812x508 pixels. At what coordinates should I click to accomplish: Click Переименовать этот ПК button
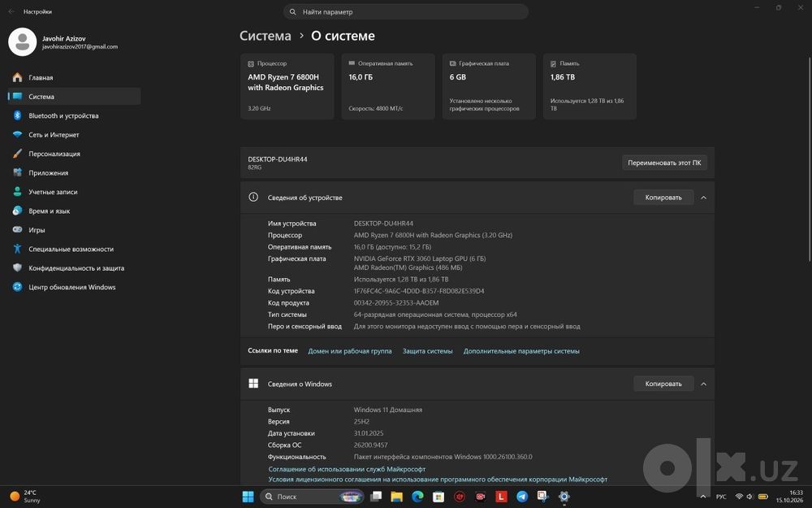click(664, 163)
